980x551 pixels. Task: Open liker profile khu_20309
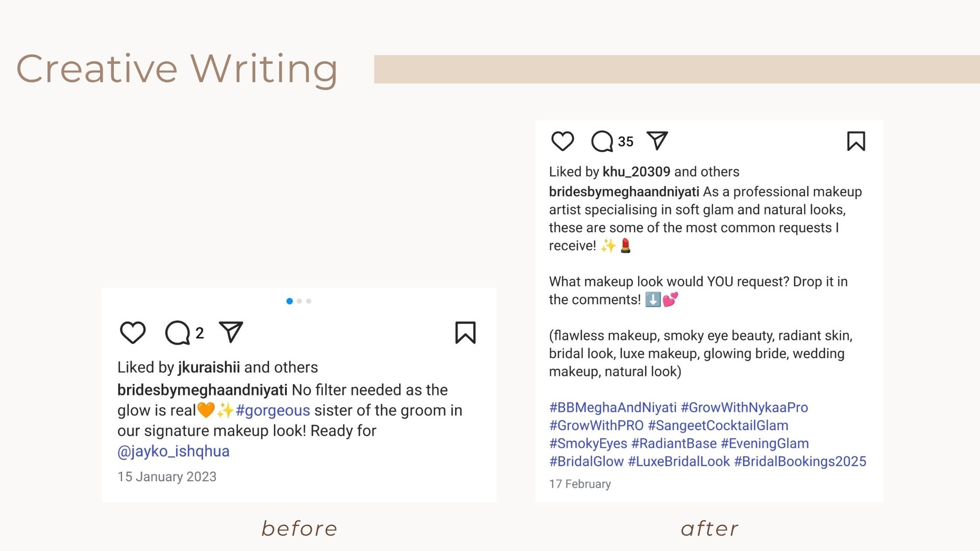click(636, 172)
